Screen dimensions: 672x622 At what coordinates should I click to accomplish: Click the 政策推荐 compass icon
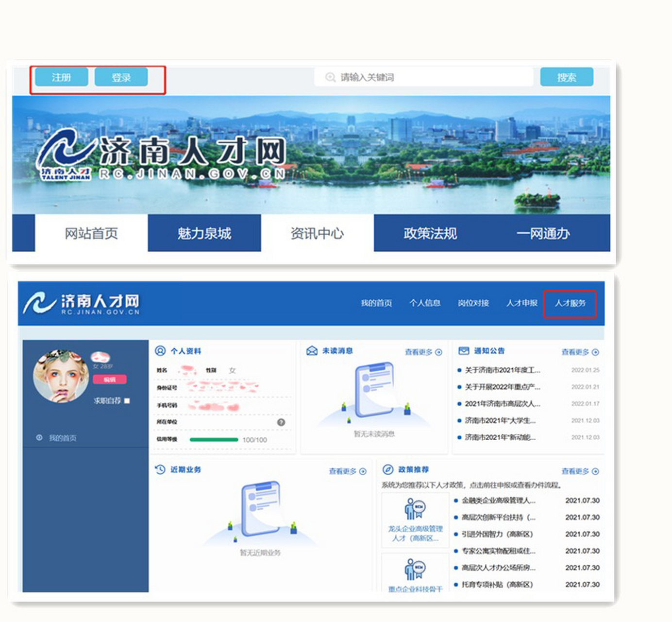388,469
